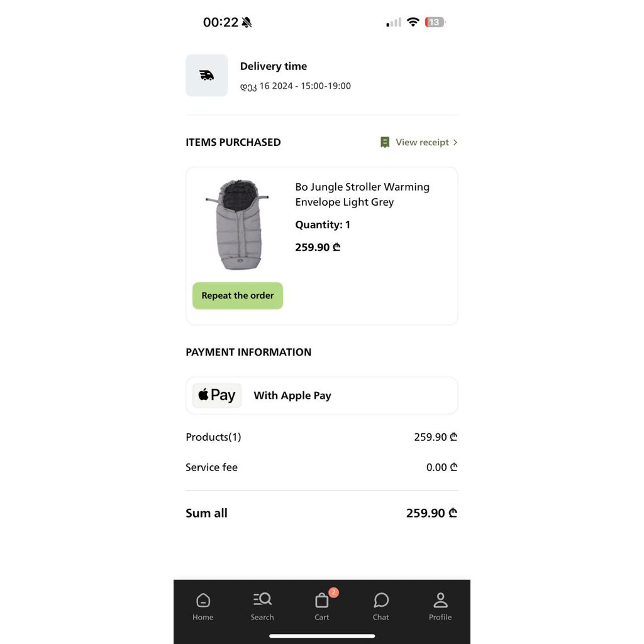644x644 pixels.
Task: Tap the green receipt icon
Action: (x=385, y=142)
